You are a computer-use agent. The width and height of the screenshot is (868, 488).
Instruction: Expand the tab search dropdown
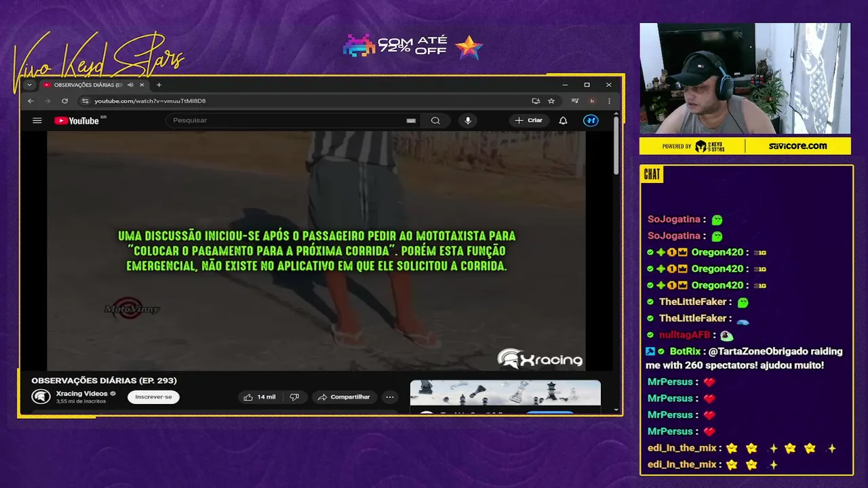29,85
